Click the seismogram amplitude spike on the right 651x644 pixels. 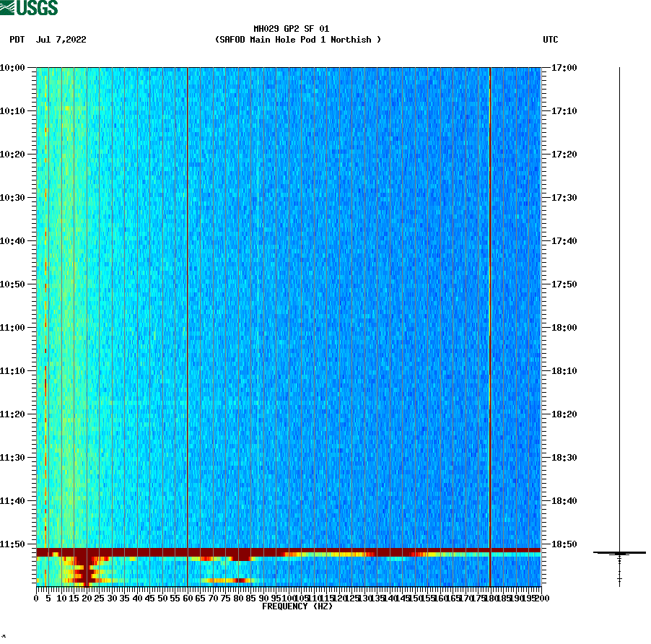pyautogui.click(x=619, y=552)
